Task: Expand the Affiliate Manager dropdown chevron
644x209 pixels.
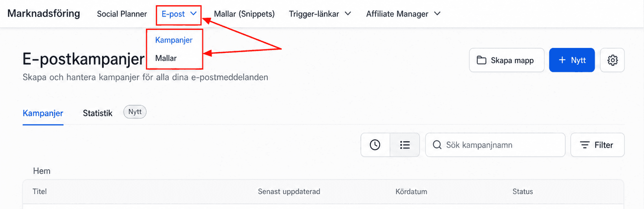Action: click(x=437, y=13)
